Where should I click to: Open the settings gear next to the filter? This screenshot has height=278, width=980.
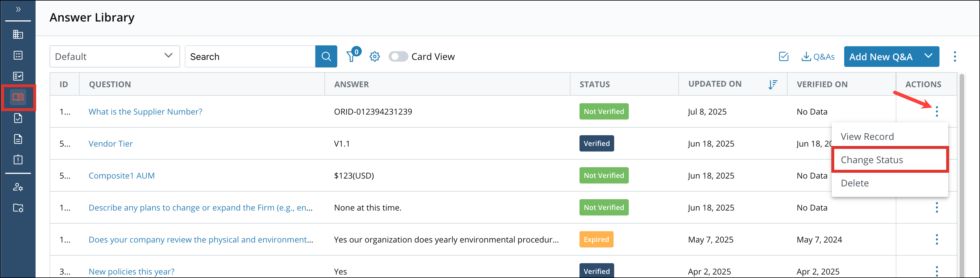click(374, 56)
